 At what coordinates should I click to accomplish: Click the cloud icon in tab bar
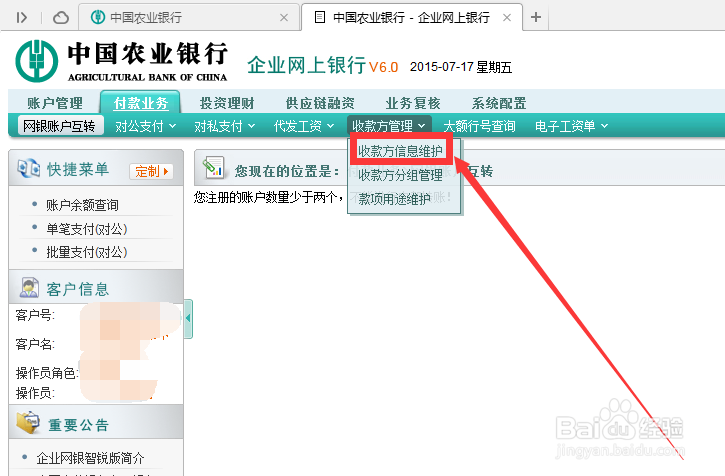click(x=61, y=18)
